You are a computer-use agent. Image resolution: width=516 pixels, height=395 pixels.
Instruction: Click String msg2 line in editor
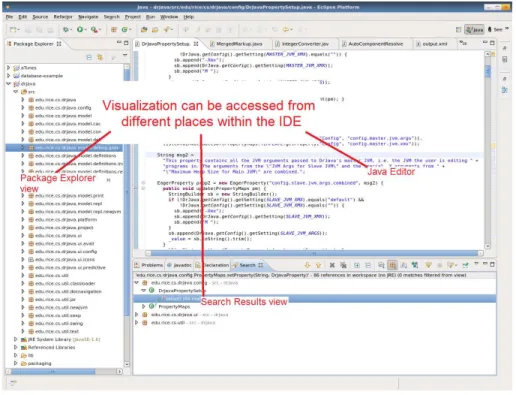click(x=175, y=155)
